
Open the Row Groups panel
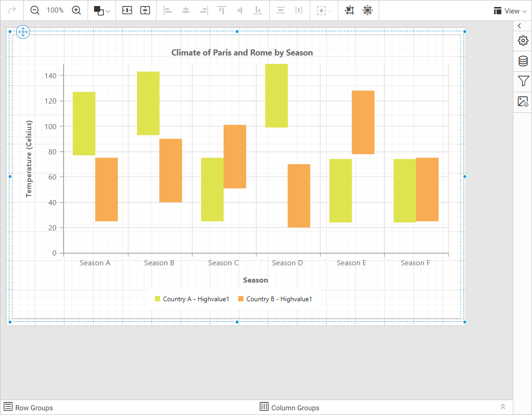(28, 407)
